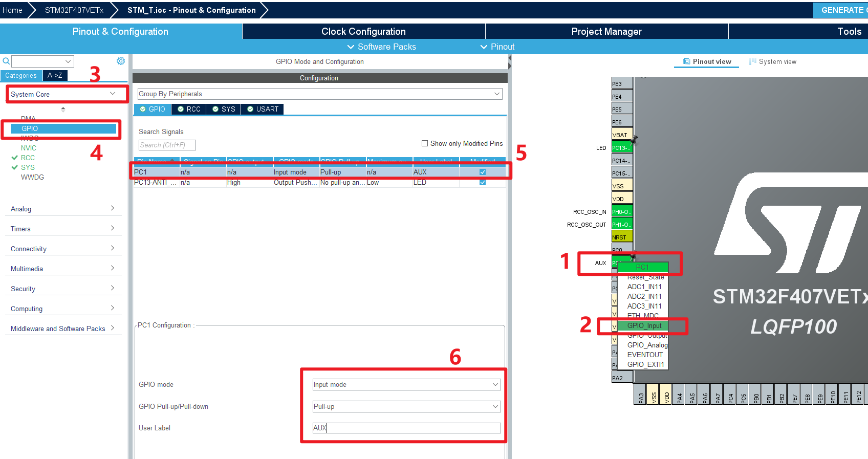Click the VBAT pin on the chip
This screenshot has width=868, height=459.
622,135
